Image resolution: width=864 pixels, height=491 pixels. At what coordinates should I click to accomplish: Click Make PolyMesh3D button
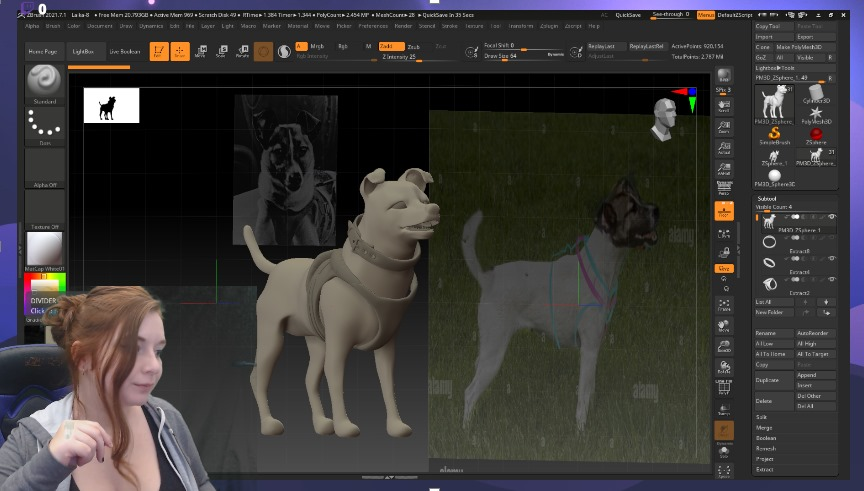(804, 47)
